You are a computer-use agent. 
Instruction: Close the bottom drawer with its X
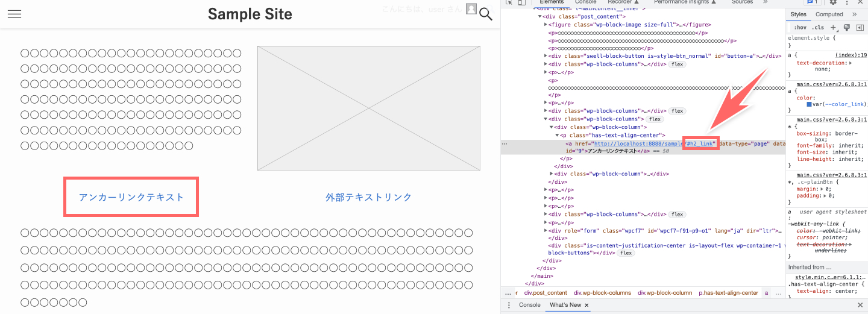pyautogui.click(x=860, y=306)
